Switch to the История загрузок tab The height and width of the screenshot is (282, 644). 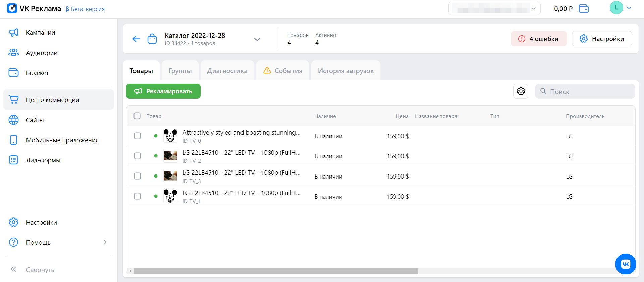click(346, 71)
